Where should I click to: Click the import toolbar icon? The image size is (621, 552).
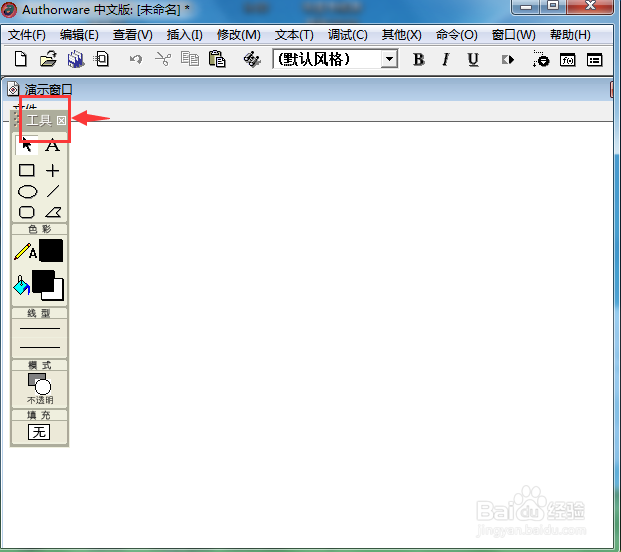(x=101, y=59)
